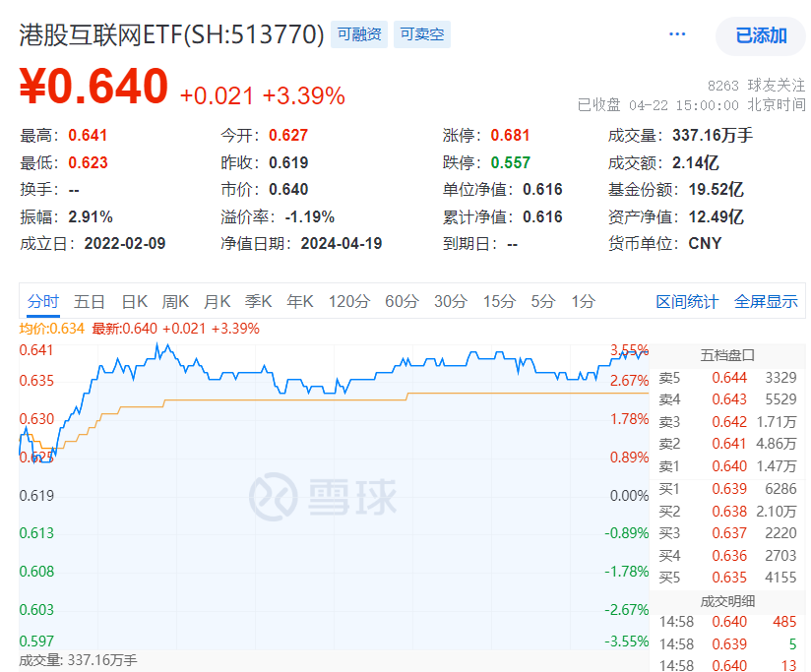Image resolution: width=811 pixels, height=672 pixels.
Task: Click the 港股互联网ETF(SH:513770) title
Action: click(x=171, y=34)
